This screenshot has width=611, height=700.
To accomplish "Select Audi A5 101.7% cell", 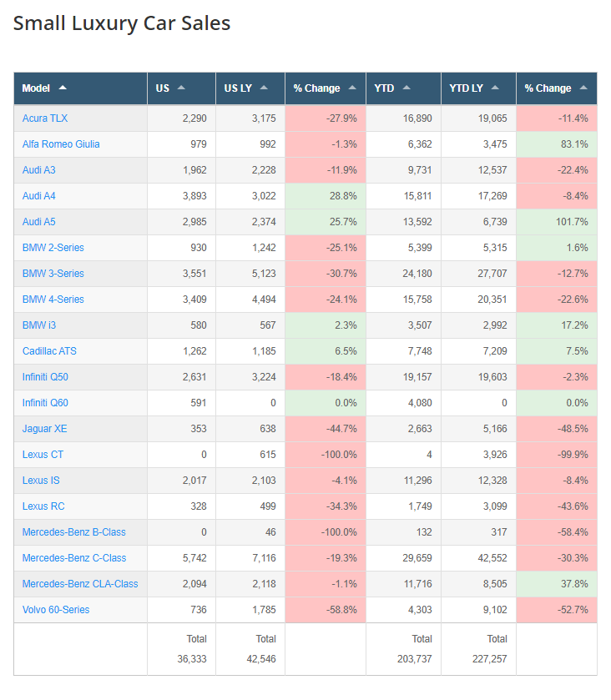I will click(x=557, y=222).
